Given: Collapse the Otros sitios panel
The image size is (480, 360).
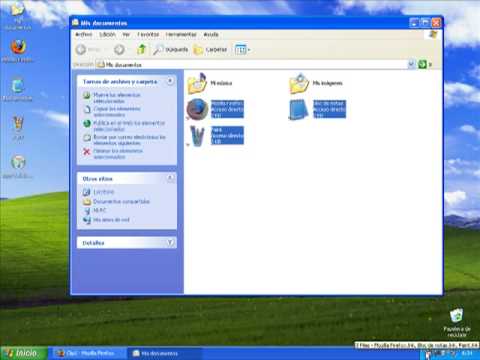Looking at the screenshot, I should [x=170, y=178].
